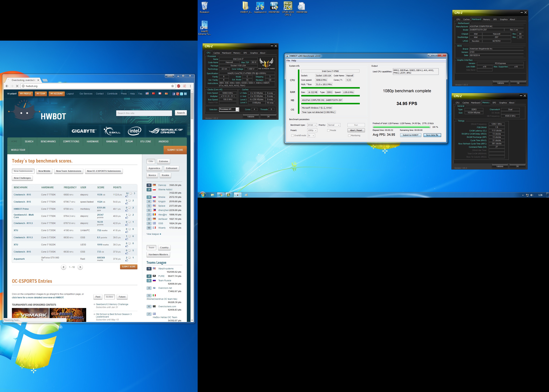Click the volume speaker icon in the system tray

tap(532, 195)
